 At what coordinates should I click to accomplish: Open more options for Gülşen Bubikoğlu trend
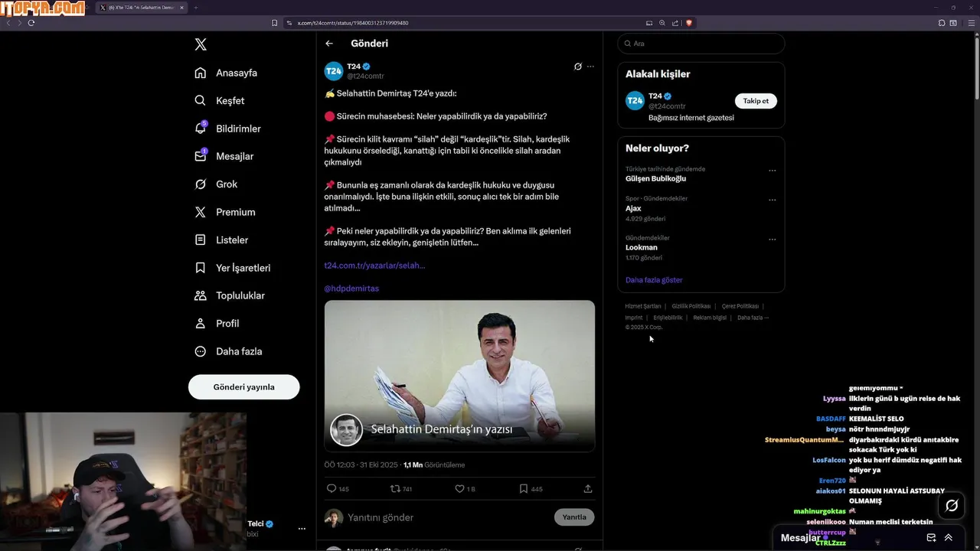point(772,171)
